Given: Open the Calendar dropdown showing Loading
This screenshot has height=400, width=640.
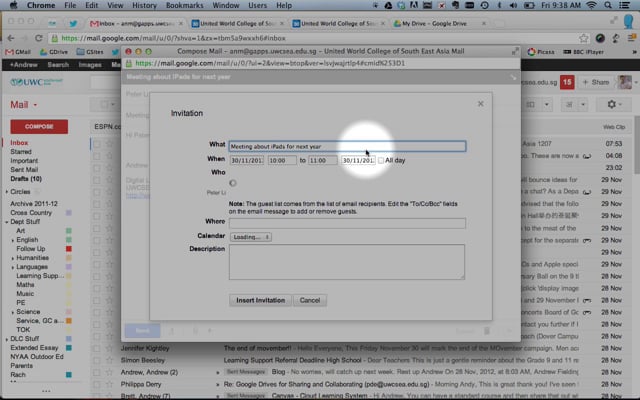Looking at the screenshot, I should tap(250, 237).
